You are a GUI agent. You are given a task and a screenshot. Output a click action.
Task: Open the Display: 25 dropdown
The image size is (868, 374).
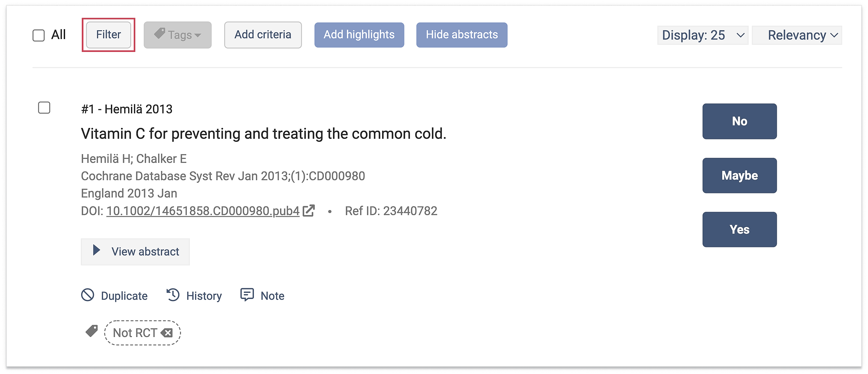click(703, 35)
